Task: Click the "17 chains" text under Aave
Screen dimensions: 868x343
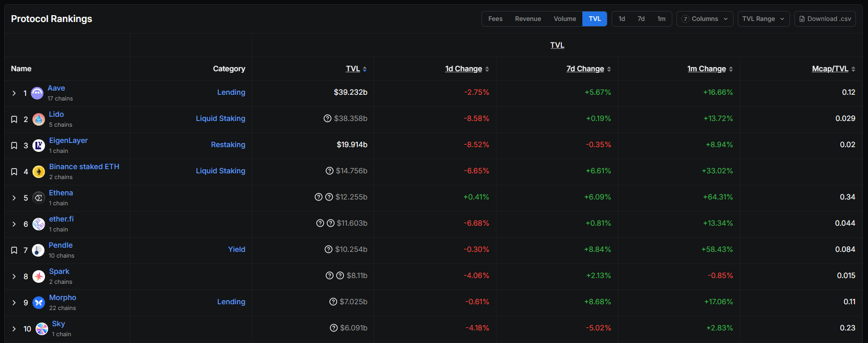Action: pos(60,98)
